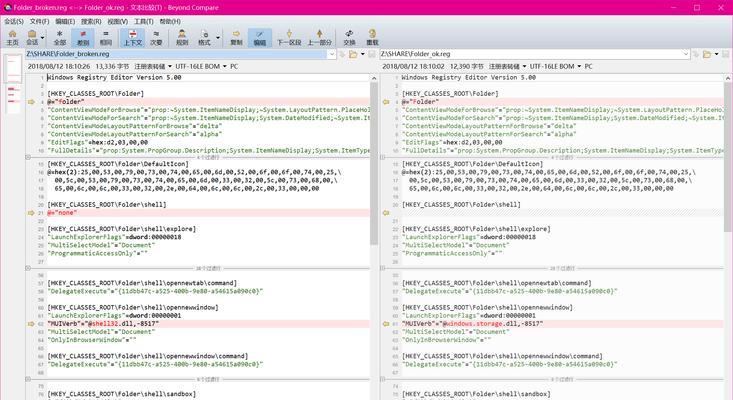This screenshot has height=400, width=733.
Task: Go to the Home (主页) view
Action: (12, 37)
